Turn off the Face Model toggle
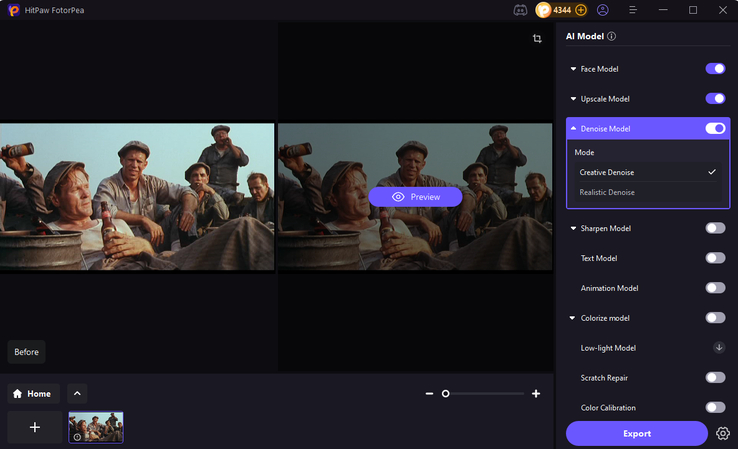 (715, 69)
